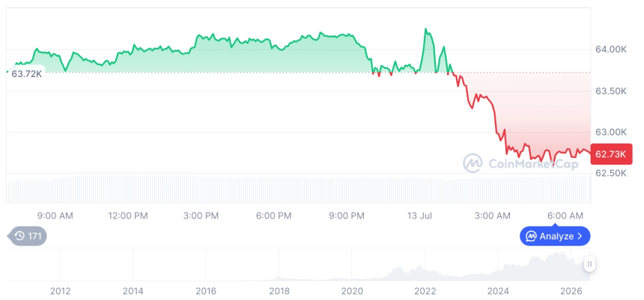Click the 6:00 PM time axis label
Image resolution: width=644 pixels, height=300 pixels.
[274, 216]
